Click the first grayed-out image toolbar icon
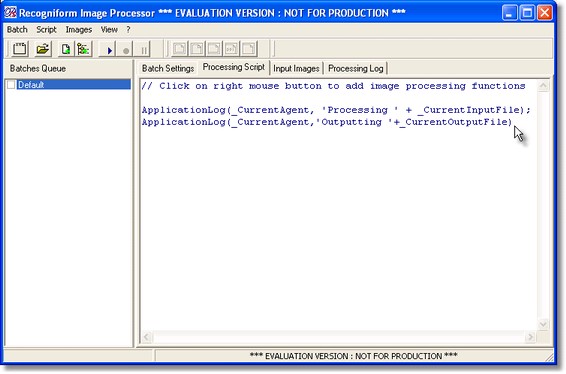This screenshot has width=566, height=374. (x=180, y=49)
